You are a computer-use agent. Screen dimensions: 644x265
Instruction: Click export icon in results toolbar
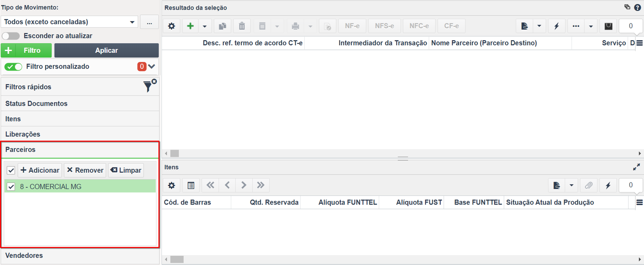point(524,26)
